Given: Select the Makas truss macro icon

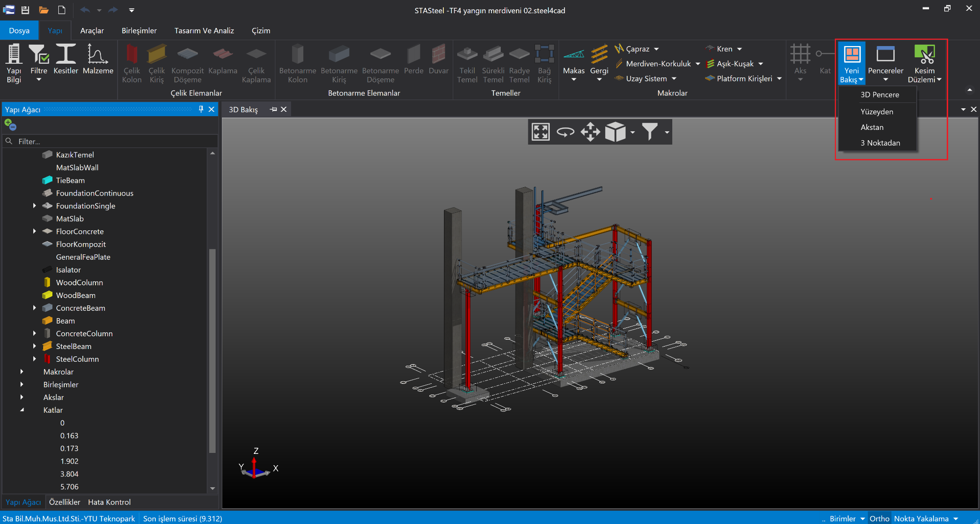Looking at the screenshot, I should (x=573, y=54).
